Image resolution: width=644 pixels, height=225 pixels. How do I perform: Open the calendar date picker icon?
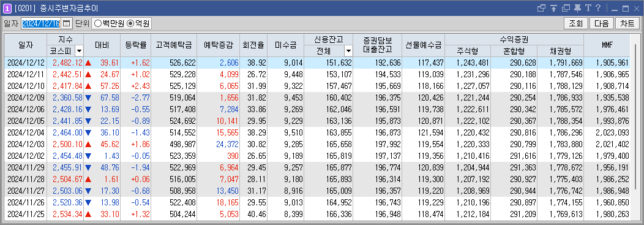coord(67,23)
